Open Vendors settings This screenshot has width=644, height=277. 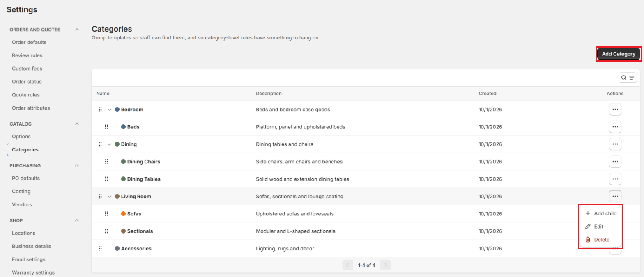point(22,204)
